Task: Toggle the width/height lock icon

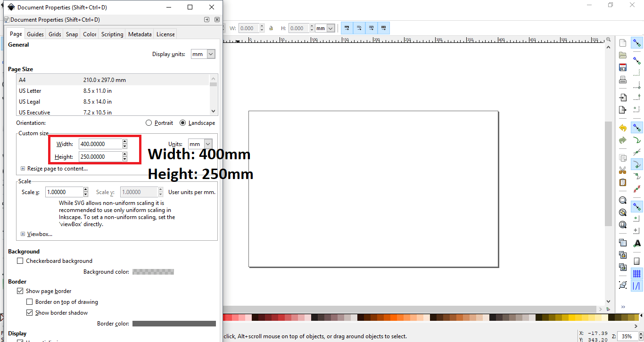Action: click(271, 28)
